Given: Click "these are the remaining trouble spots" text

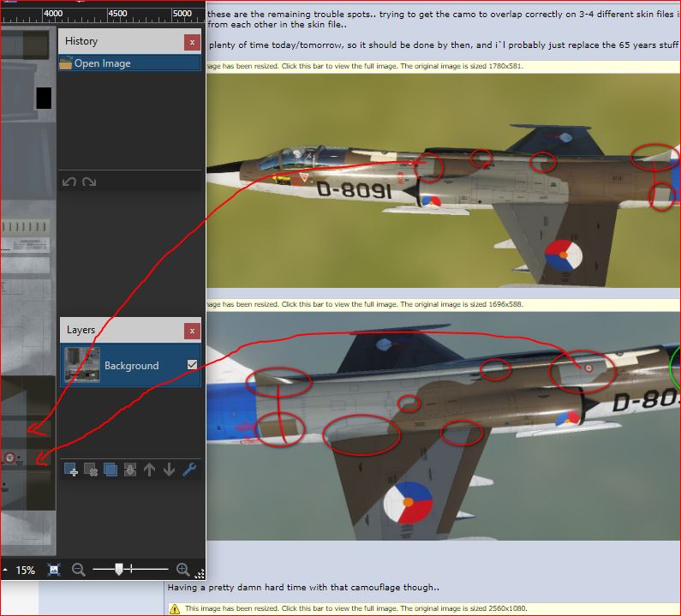Looking at the screenshot, I should click(291, 14).
